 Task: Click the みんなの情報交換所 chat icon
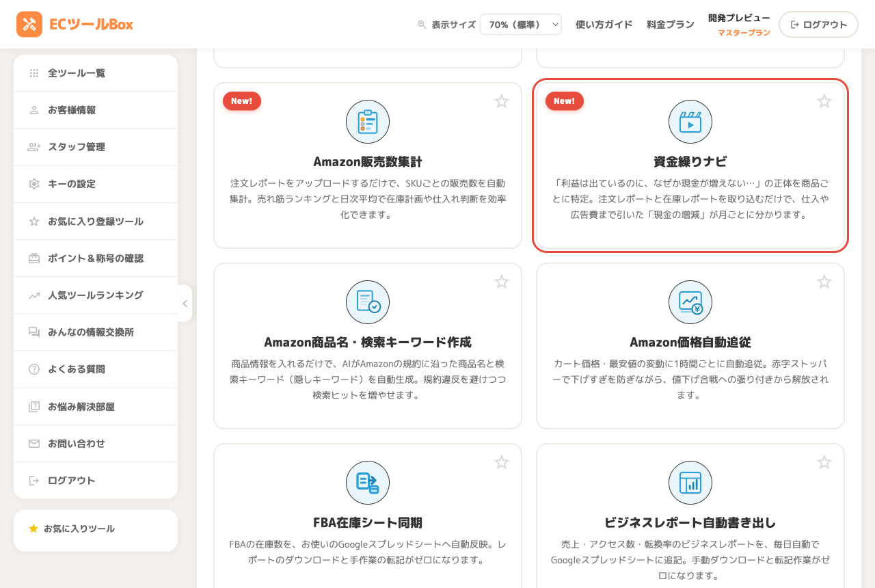(x=34, y=332)
